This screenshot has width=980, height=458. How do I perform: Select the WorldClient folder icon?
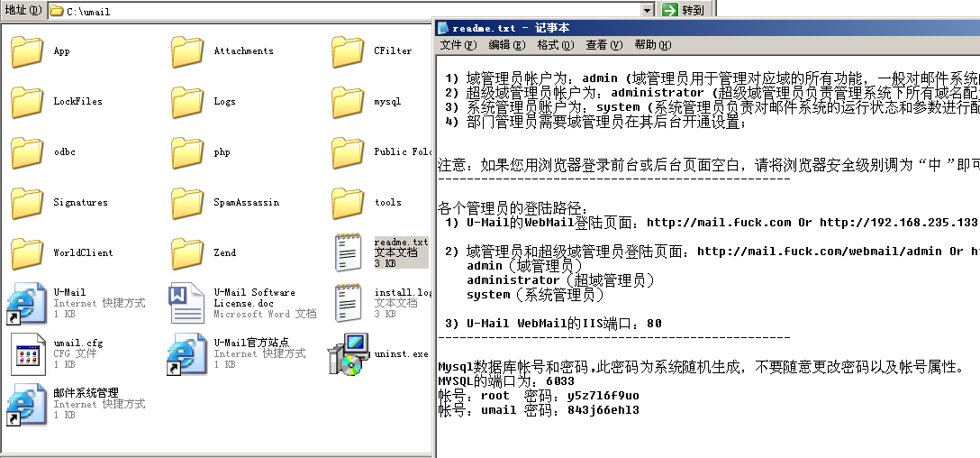pos(27,252)
